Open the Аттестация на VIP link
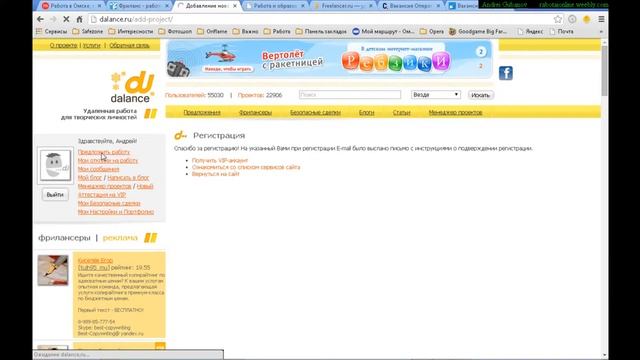Viewport: 640px width, 360px height. click(102, 195)
